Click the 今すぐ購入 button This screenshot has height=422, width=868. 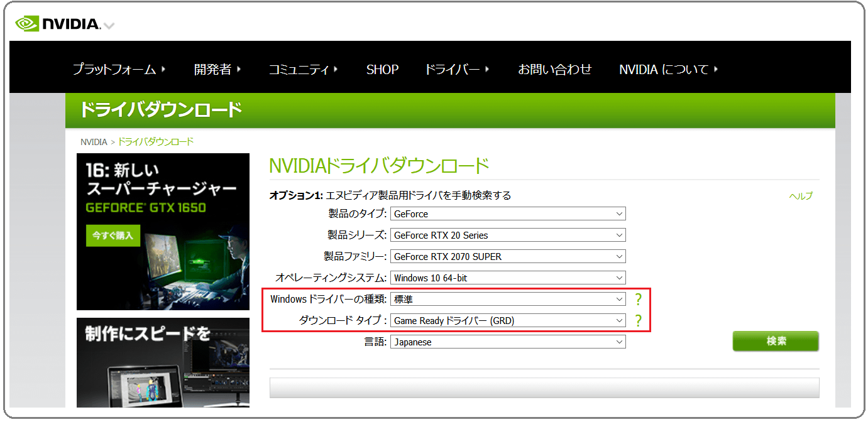(x=113, y=235)
